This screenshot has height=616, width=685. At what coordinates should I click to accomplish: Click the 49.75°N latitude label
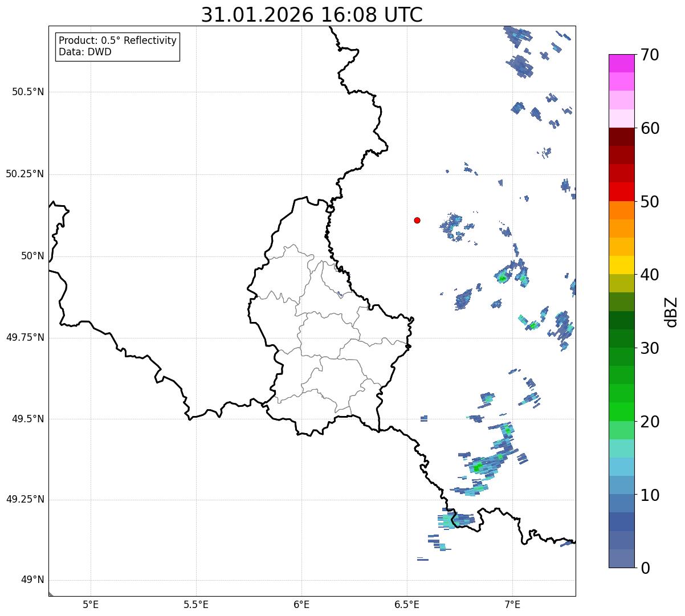25,337
